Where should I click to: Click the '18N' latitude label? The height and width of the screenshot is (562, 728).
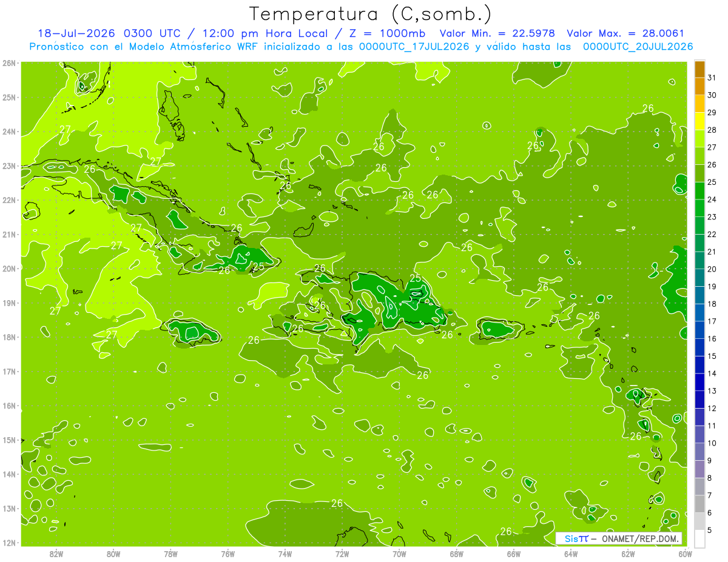click(9, 338)
